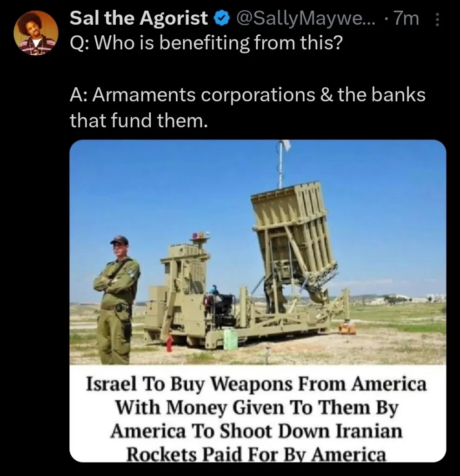Click the antenna mast atop the launcher
The width and height of the screenshot is (460, 476).
[282, 164]
